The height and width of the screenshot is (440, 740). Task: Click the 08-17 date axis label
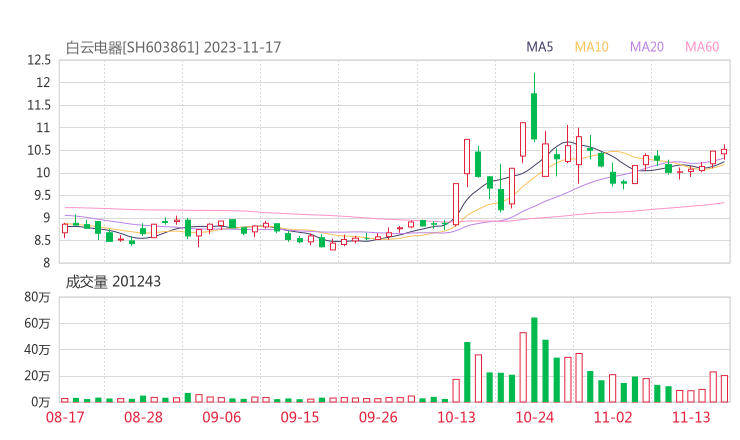click(65, 417)
